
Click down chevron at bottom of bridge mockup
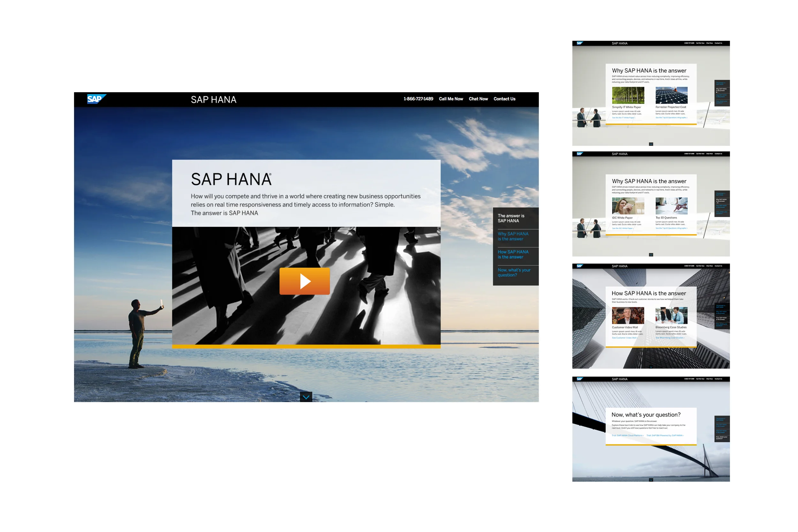pos(651,480)
